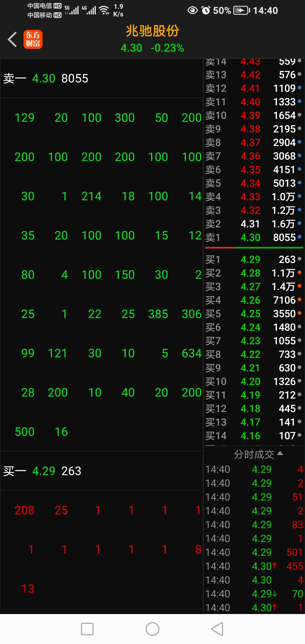Tap the trade tick with volume 70
305x644 pixels.
coord(254,594)
